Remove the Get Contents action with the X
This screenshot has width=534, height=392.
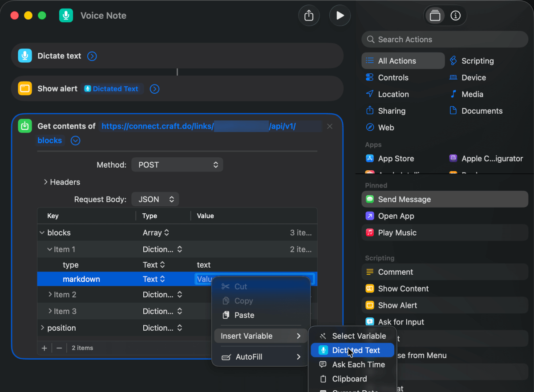click(330, 126)
